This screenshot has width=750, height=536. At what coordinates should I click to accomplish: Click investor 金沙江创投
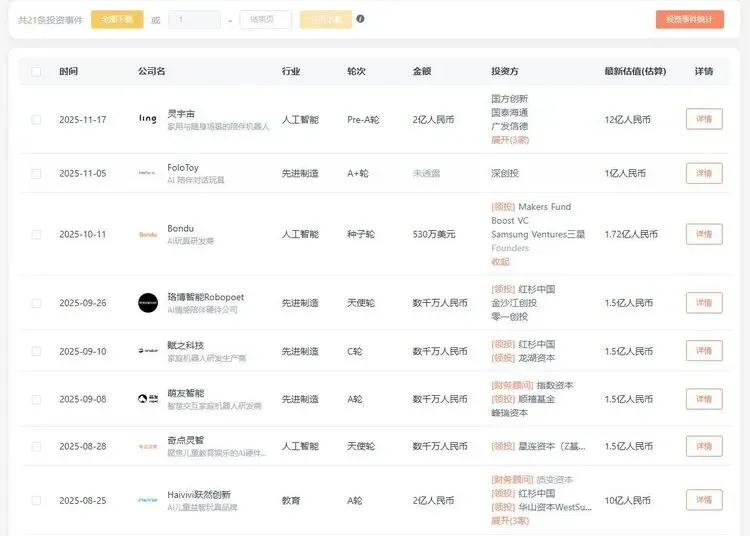tap(514, 303)
